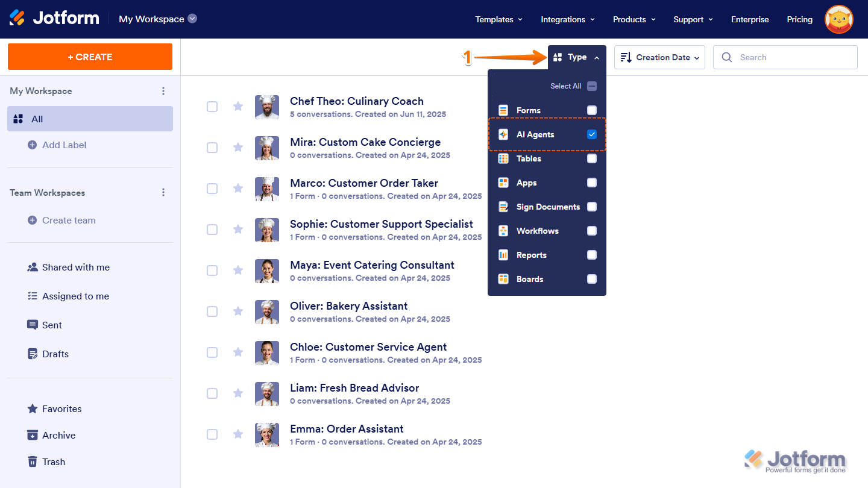
Task: Open the Pricing page from header
Action: [799, 19]
